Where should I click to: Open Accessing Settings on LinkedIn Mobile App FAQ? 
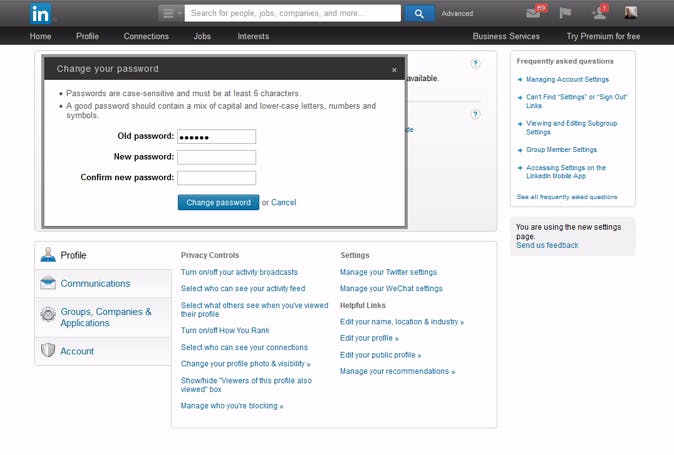[x=566, y=172]
